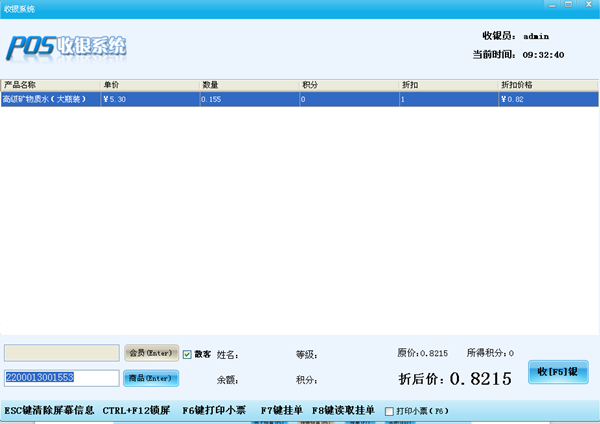Screen dimensions: 600x424
Task: Click the 产品名称 column header
Action: coord(50,85)
